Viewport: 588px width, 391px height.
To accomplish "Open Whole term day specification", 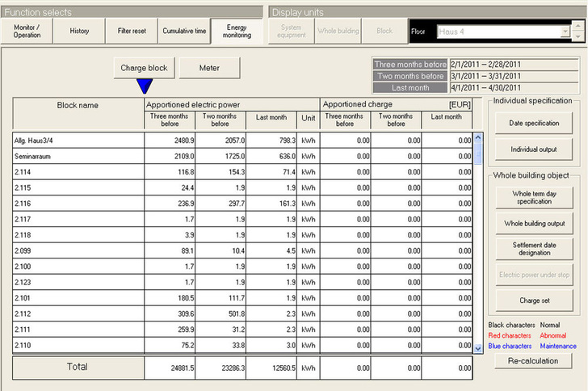I will pos(533,197).
